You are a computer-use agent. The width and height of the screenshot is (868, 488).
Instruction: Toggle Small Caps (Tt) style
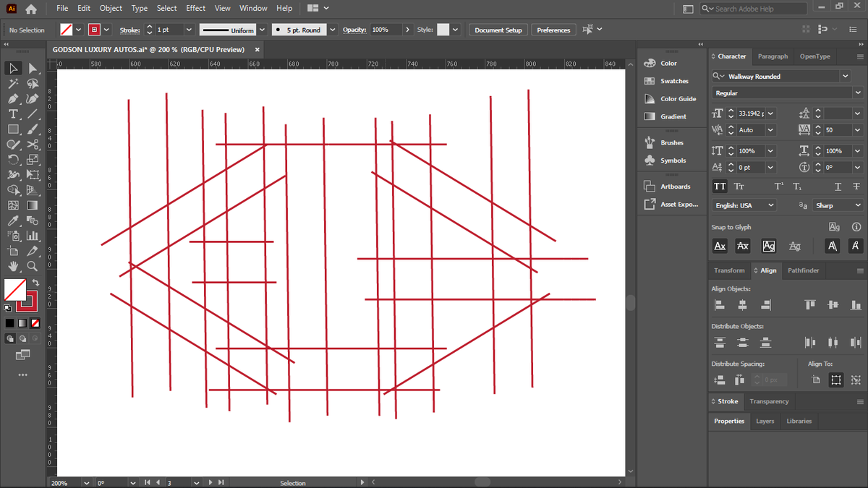coord(739,186)
